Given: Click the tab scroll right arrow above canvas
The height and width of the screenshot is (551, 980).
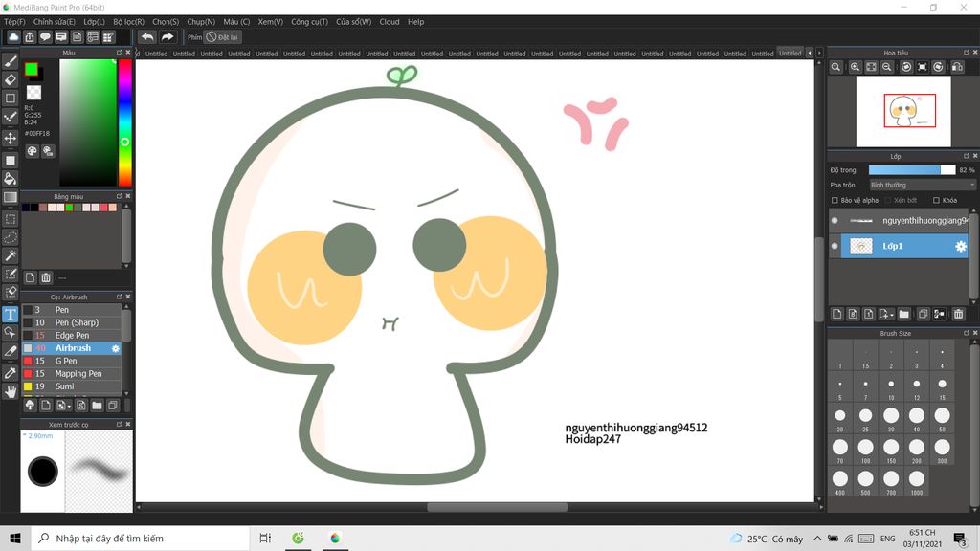Looking at the screenshot, I should click(x=819, y=54).
